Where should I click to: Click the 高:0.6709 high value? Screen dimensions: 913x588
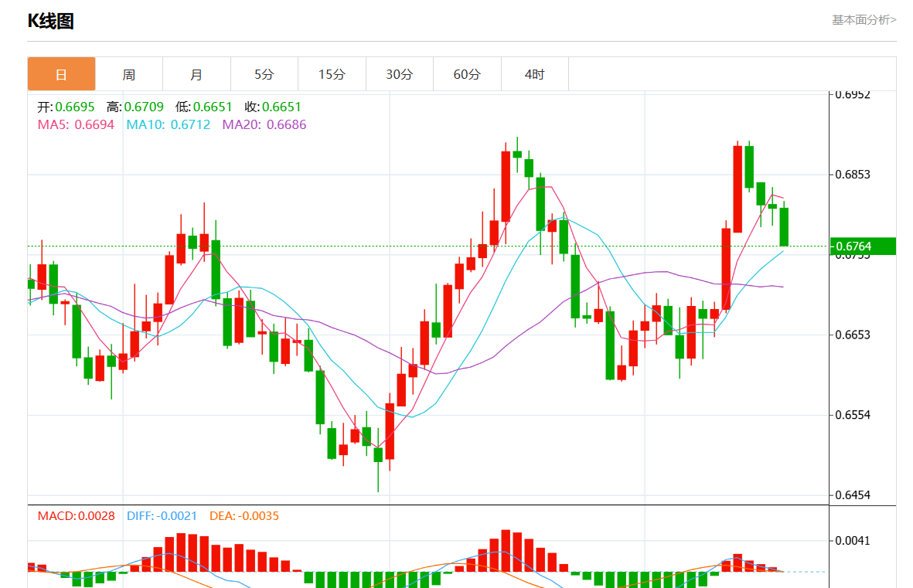(x=135, y=107)
